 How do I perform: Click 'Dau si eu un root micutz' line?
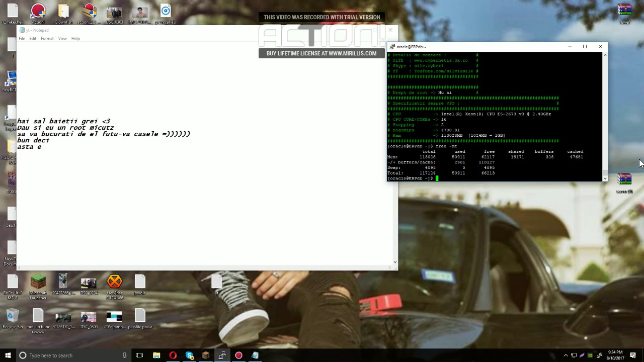(65, 128)
